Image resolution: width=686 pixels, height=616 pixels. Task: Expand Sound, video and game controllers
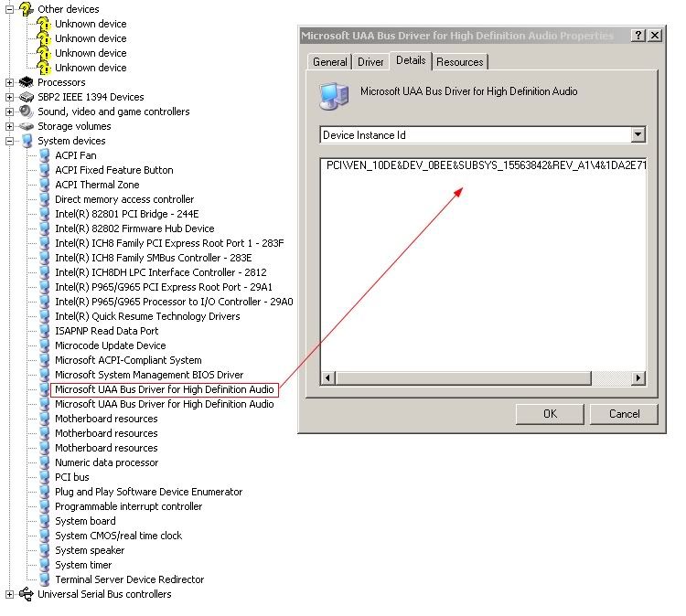pos(9,112)
